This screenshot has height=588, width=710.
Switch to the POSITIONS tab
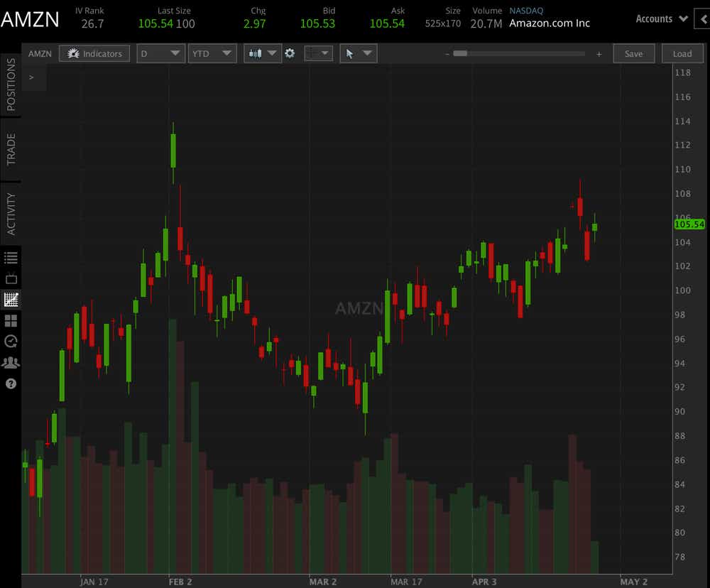pos(11,85)
